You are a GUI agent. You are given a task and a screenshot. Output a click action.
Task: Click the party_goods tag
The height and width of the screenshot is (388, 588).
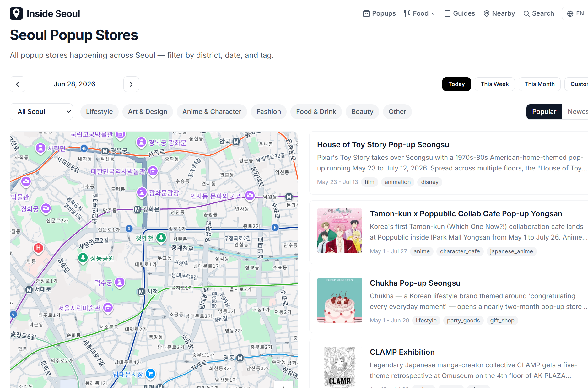463,321
